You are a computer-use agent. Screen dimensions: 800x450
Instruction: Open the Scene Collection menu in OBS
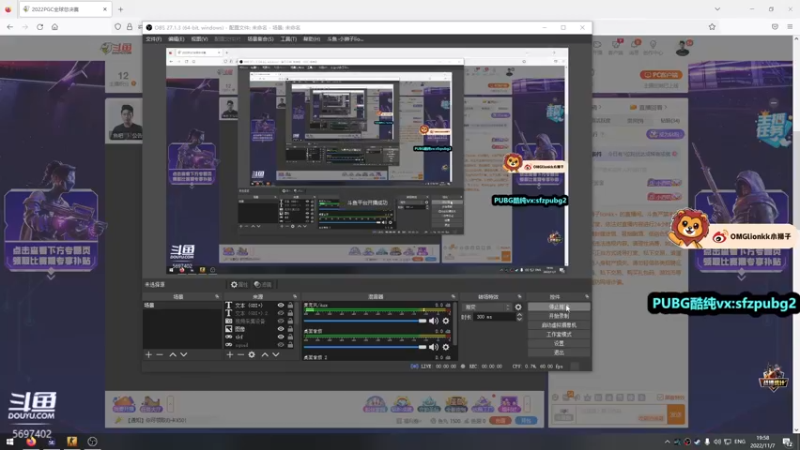click(260, 39)
